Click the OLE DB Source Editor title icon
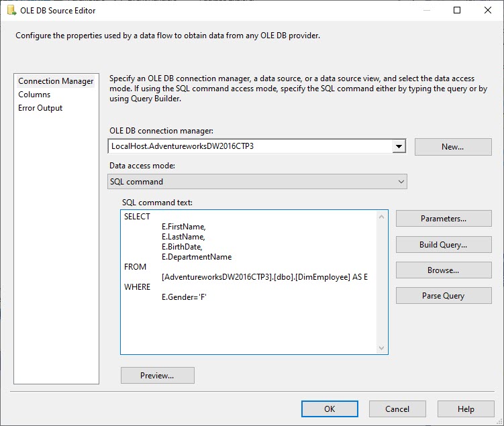Viewport: 504px width, 426px height. tap(11, 11)
